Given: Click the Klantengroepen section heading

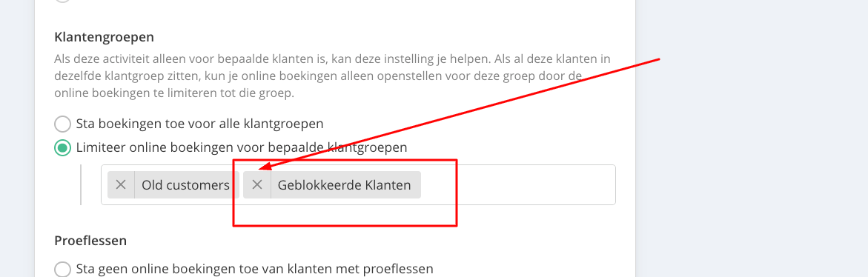Looking at the screenshot, I should 104,37.
